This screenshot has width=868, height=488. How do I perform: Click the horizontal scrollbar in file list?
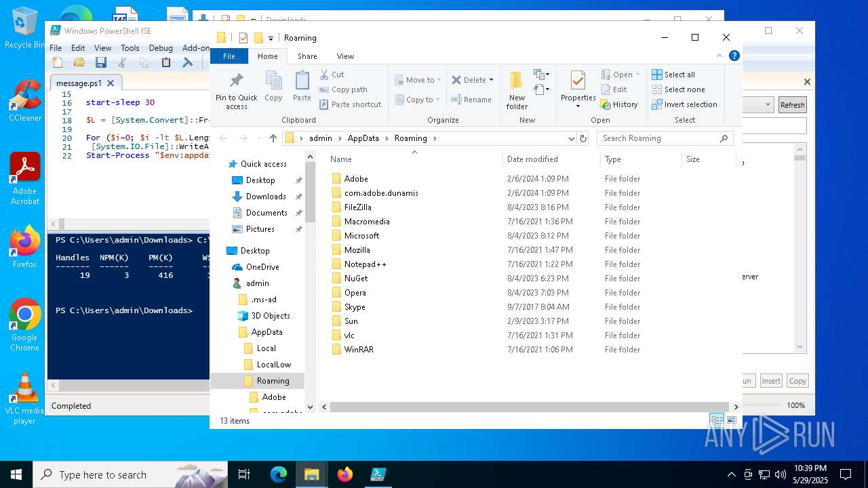click(530, 407)
